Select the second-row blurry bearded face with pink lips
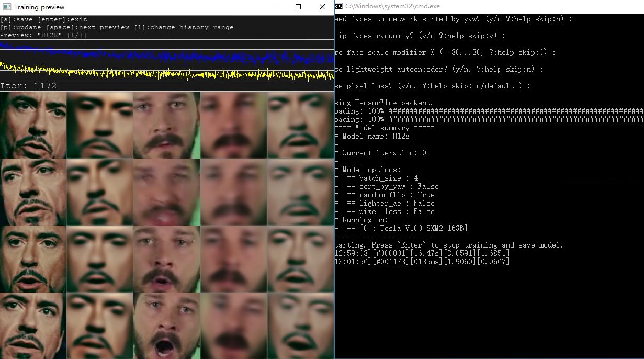Viewport: 644px width, 359px height. (x=167, y=192)
